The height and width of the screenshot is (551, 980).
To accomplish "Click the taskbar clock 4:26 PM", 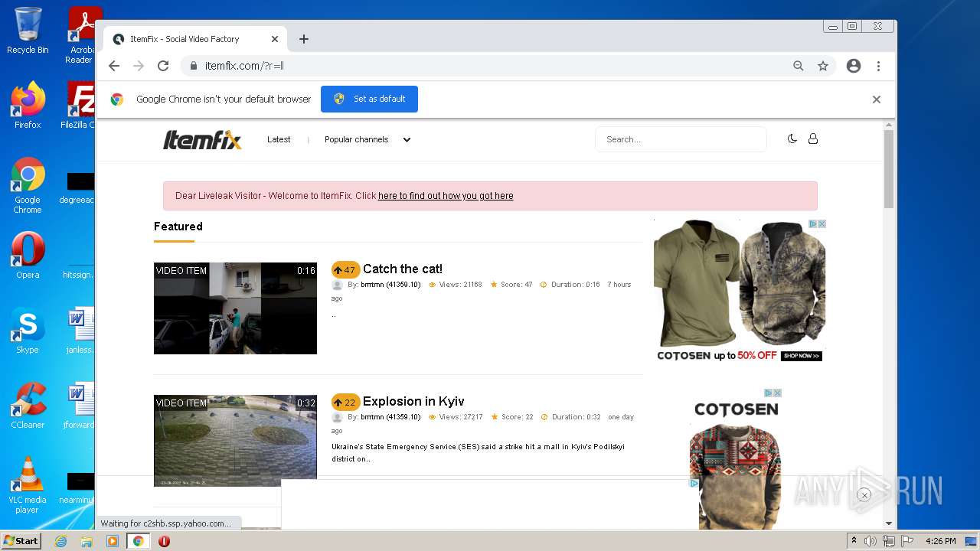I will pyautogui.click(x=940, y=541).
